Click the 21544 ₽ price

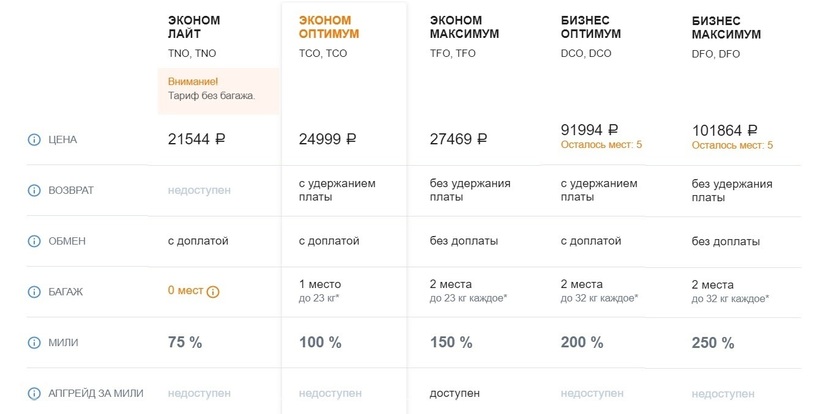(x=197, y=140)
